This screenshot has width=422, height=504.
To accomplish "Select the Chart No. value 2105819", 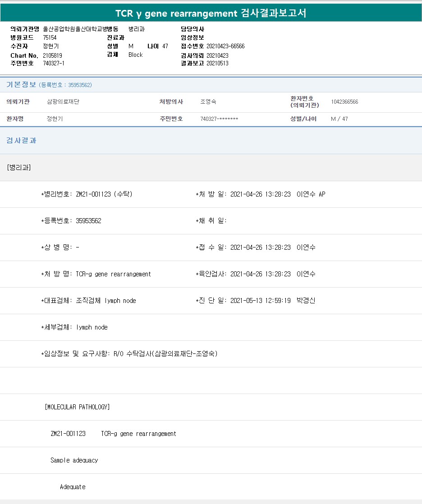I will click(52, 55).
